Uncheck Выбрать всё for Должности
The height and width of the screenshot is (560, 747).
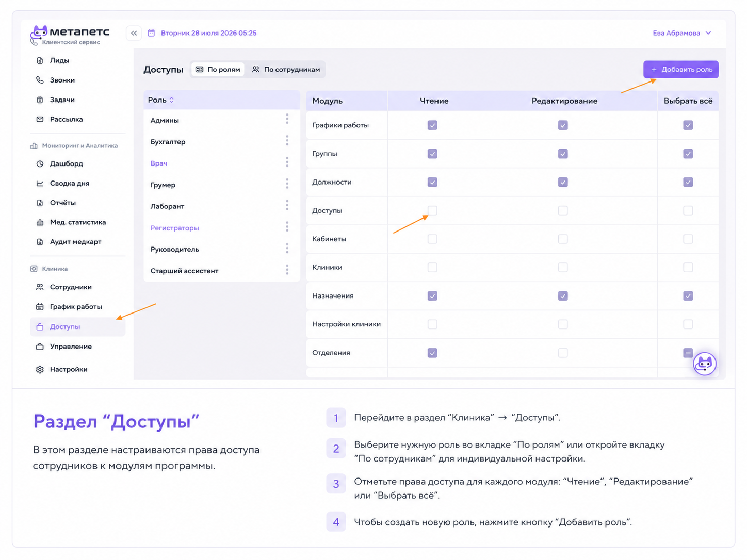[x=688, y=182]
